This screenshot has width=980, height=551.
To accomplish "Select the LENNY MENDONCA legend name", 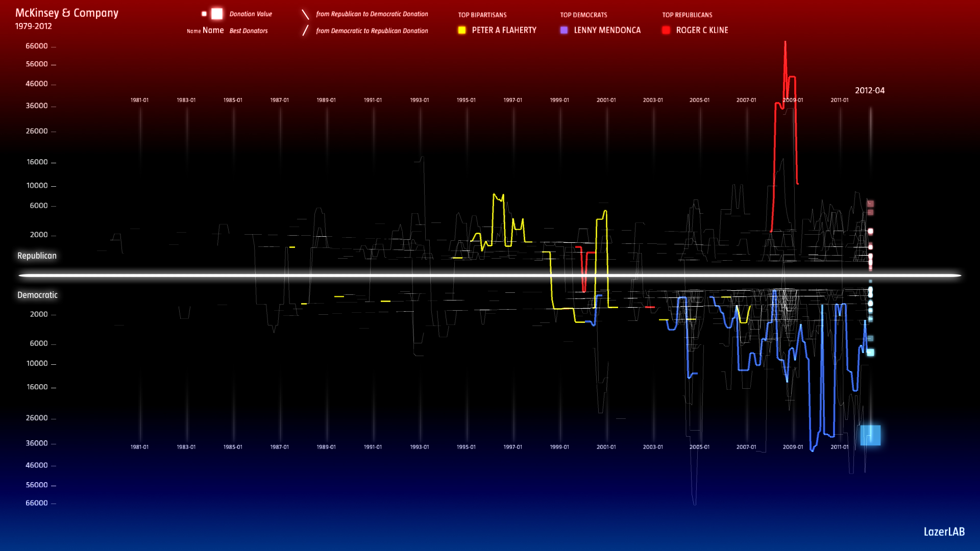I will pyautogui.click(x=607, y=30).
